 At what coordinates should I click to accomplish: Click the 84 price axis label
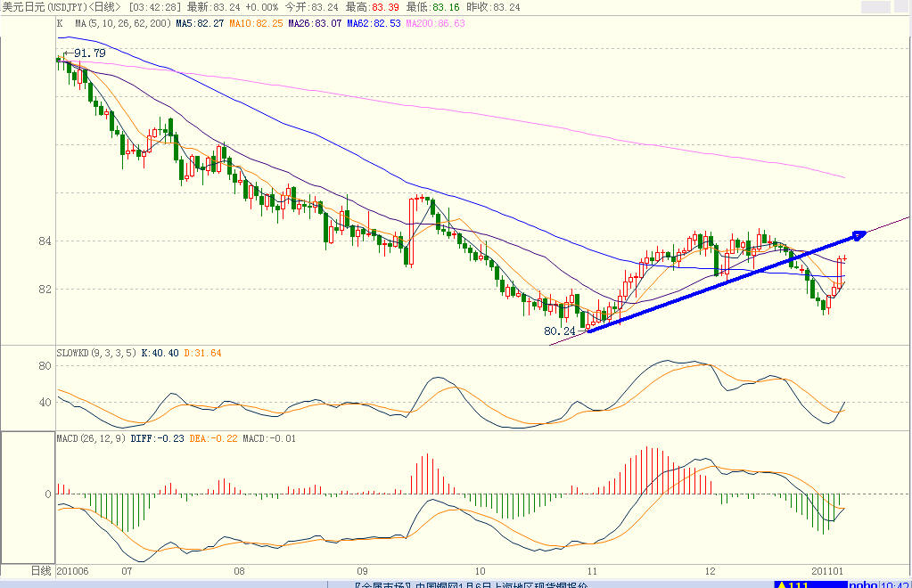pyautogui.click(x=45, y=241)
